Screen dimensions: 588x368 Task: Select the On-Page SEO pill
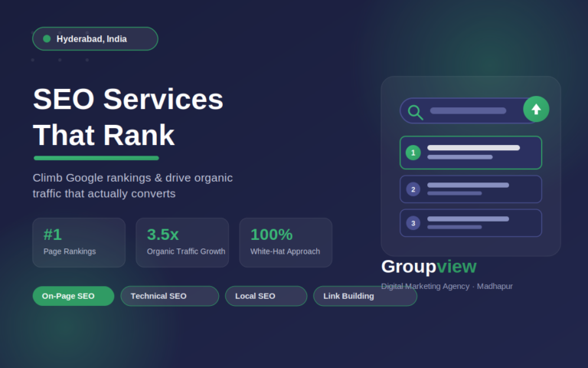coord(73,296)
